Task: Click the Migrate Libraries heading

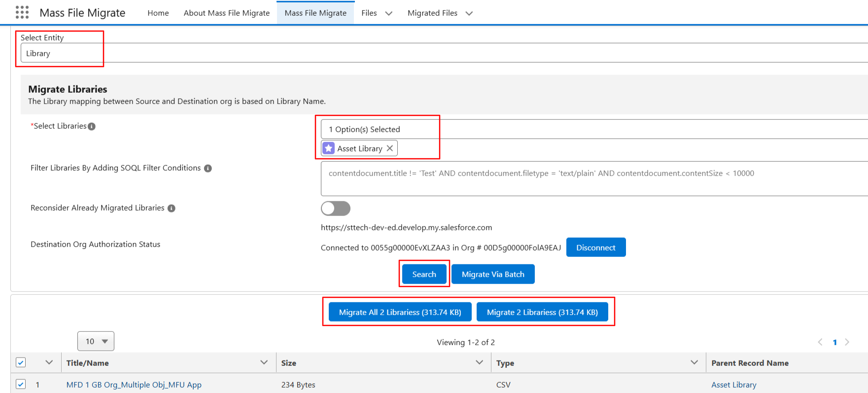Action: coord(68,89)
